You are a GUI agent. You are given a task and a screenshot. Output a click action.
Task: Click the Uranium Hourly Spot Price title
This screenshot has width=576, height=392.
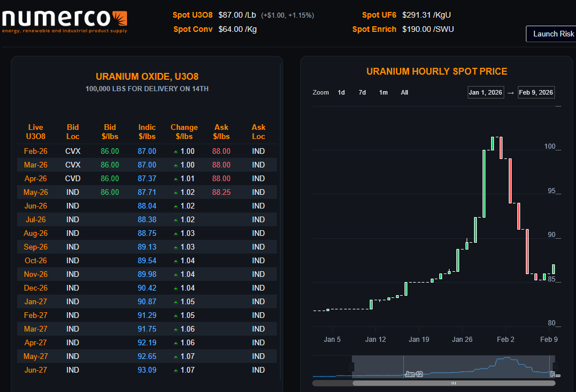coord(437,71)
